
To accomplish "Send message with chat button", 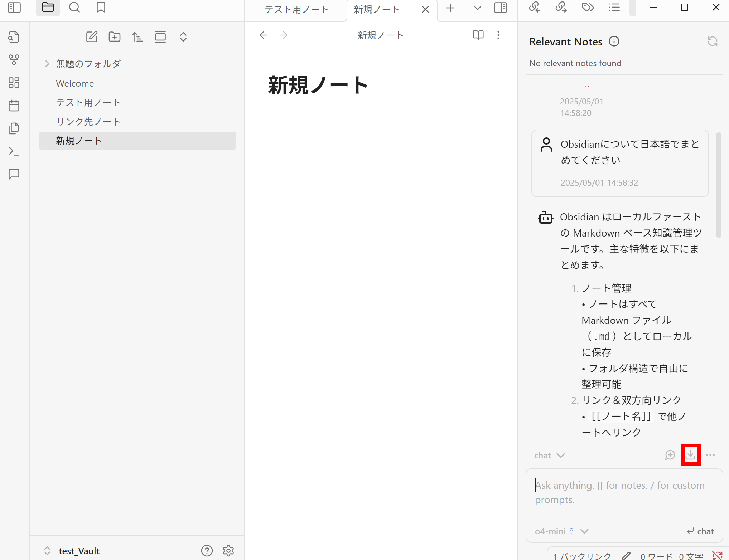I will (x=700, y=531).
